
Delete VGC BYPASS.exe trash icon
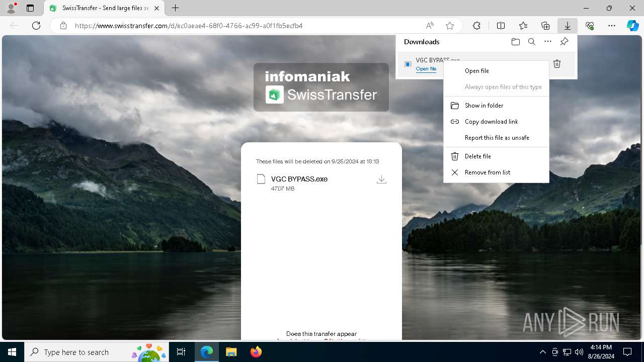point(557,63)
